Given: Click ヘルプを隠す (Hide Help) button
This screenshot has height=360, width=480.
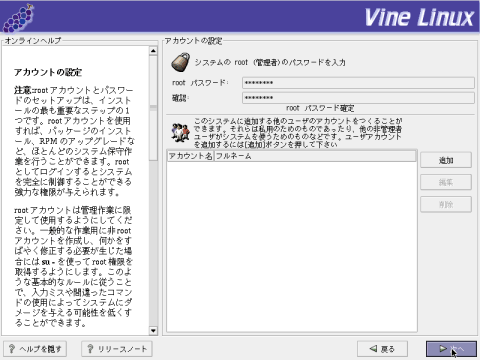Looking at the screenshot, I should 35,349.
